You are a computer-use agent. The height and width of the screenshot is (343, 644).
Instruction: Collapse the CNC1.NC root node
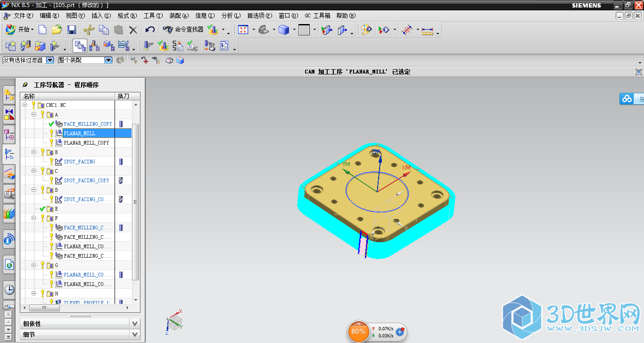coord(25,105)
